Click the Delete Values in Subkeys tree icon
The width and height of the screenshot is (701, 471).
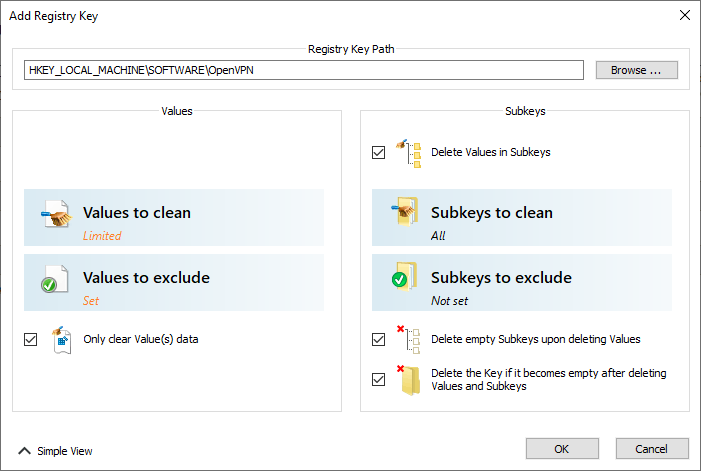click(x=409, y=153)
